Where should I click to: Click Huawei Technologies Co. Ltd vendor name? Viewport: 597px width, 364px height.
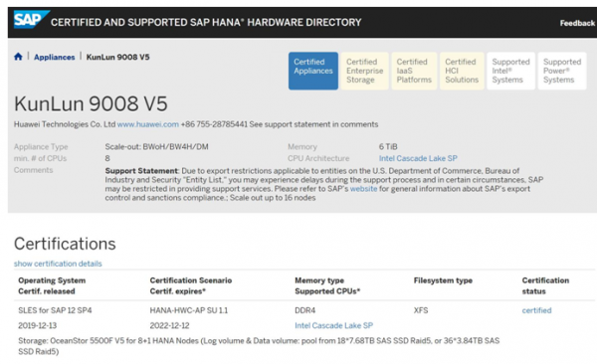pos(65,124)
